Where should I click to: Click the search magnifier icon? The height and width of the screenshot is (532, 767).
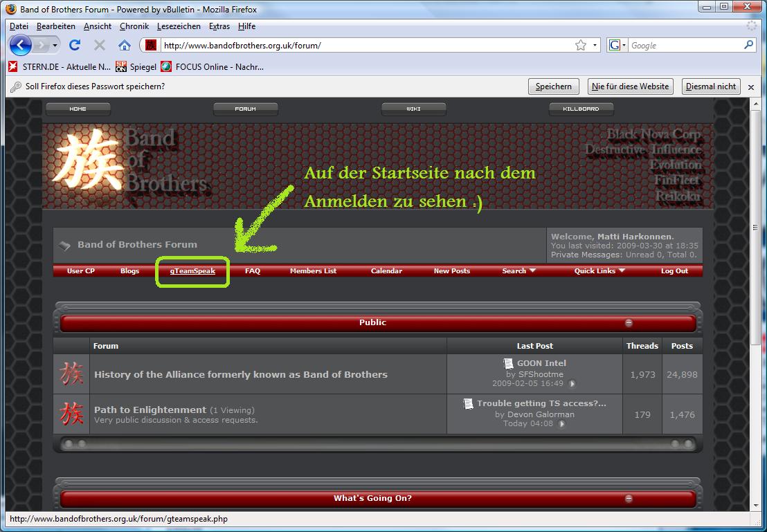748,45
